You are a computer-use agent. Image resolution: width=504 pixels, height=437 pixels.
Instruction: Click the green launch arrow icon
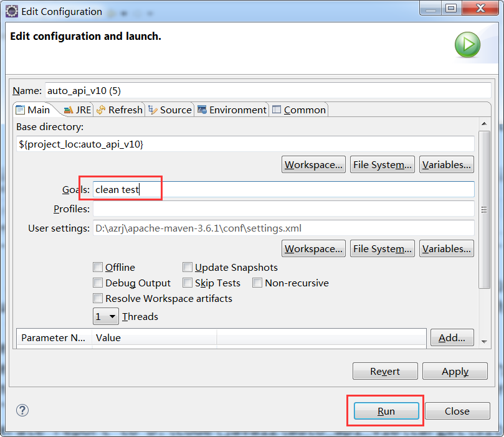(x=467, y=45)
